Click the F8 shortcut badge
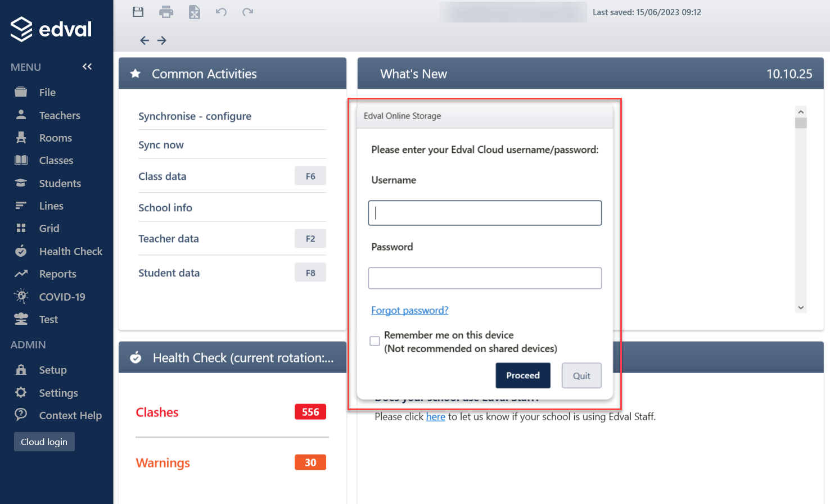Screen dimensions: 830x504 coord(310,273)
